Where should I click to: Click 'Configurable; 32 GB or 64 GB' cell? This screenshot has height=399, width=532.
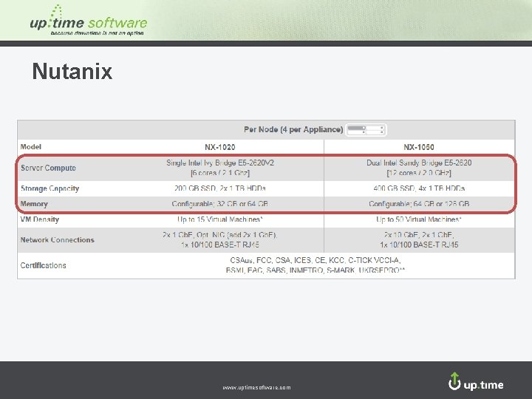(220, 204)
